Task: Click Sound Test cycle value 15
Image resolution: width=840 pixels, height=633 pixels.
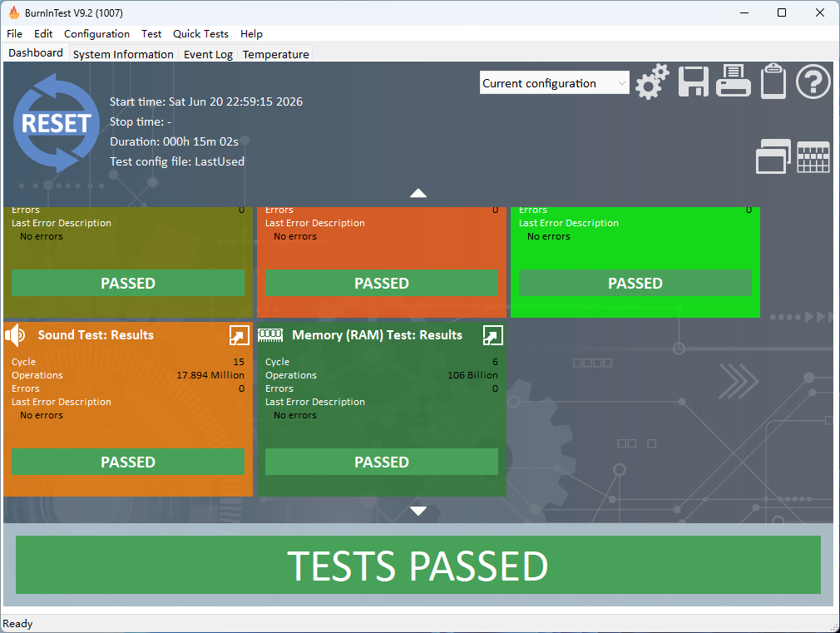Action: [239, 362]
